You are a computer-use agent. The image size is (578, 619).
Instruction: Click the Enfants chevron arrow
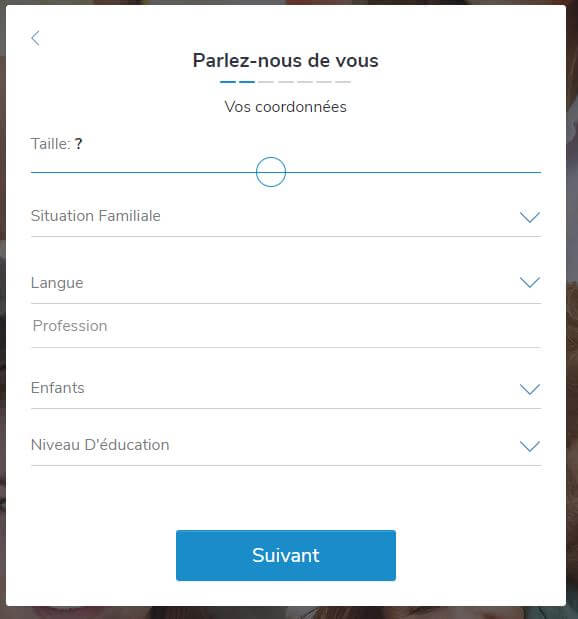point(529,389)
